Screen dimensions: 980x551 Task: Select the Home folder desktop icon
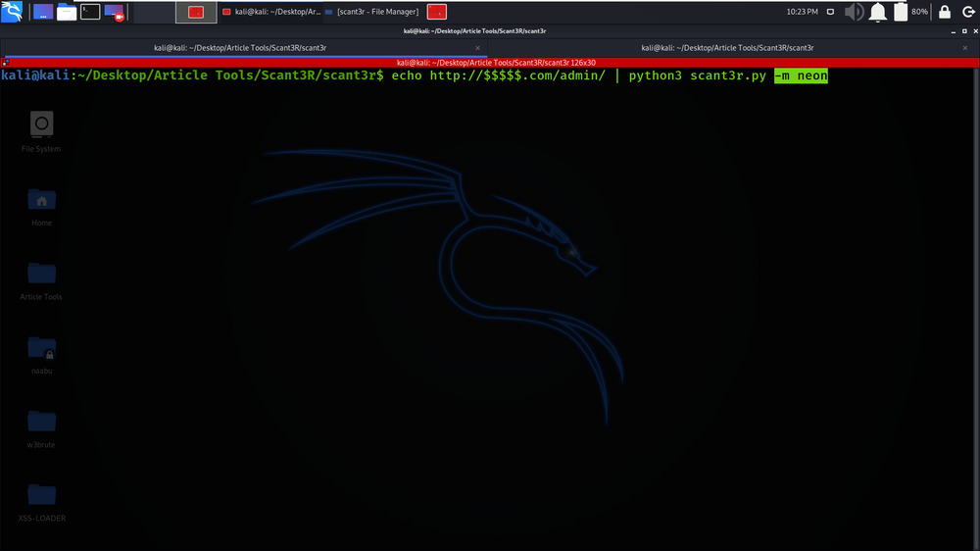[x=41, y=208]
